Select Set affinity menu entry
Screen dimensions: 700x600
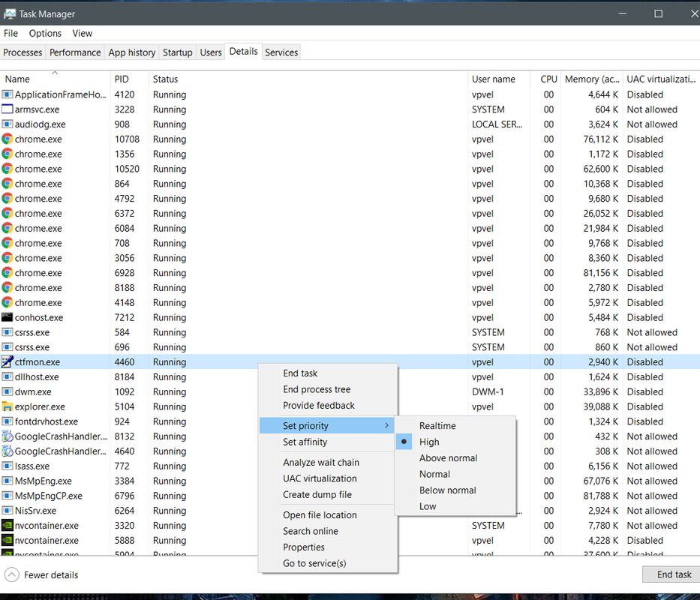pos(328,442)
